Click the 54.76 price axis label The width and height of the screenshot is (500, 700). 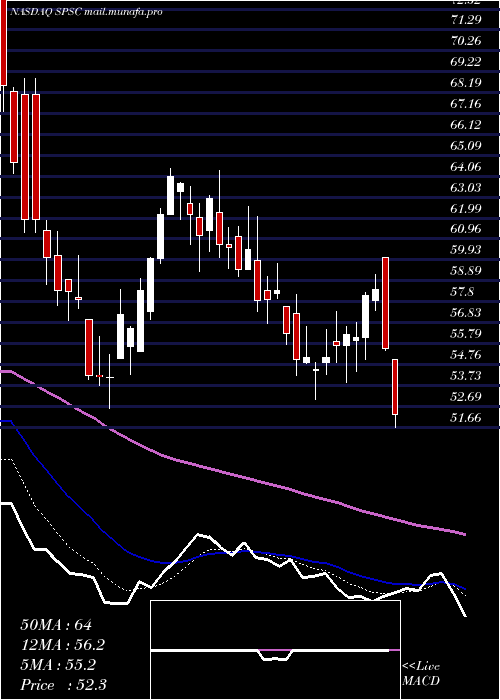[466, 354]
